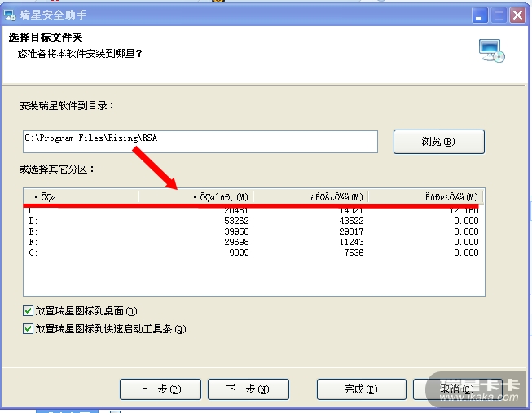This screenshot has width=532, height=413.
Task: Click total size value 9099
Action: (240, 253)
